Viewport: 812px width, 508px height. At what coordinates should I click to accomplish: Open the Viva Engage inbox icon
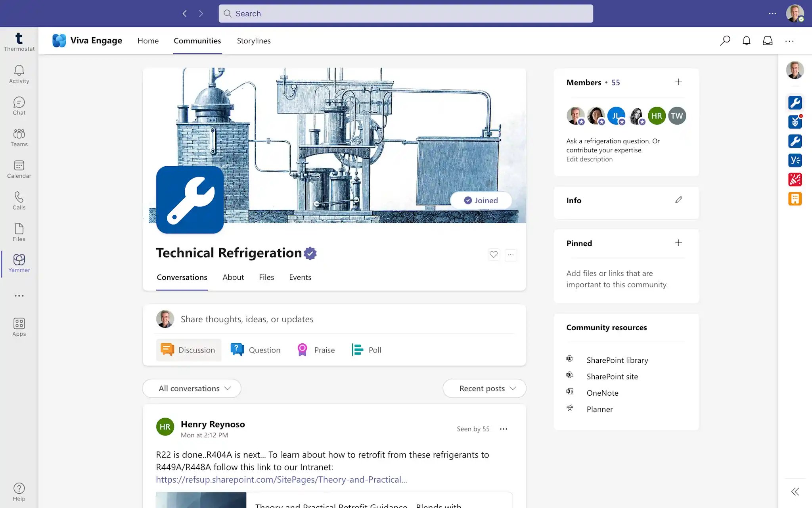click(x=768, y=40)
